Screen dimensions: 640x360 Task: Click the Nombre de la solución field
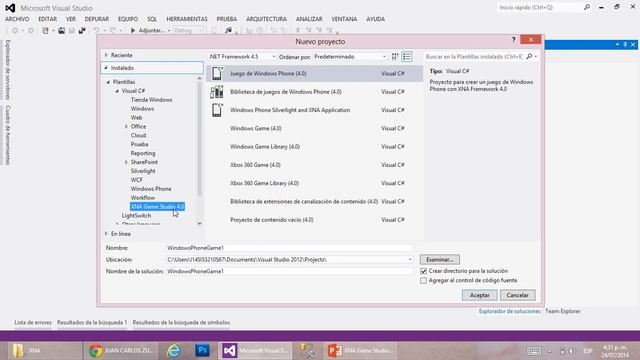tap(289, 271)
